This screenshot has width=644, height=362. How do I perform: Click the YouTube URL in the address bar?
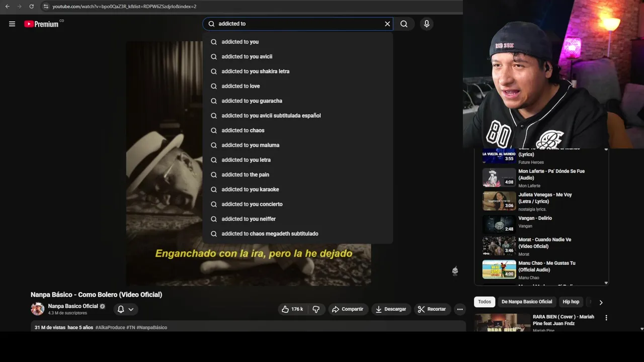coord(124,7)
